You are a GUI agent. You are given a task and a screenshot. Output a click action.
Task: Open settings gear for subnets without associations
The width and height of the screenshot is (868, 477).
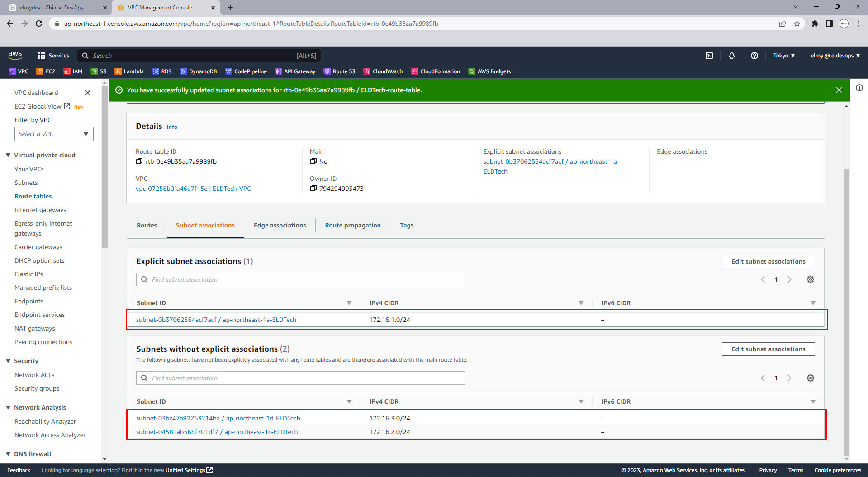pyautogui.click(x=811, y=378)
